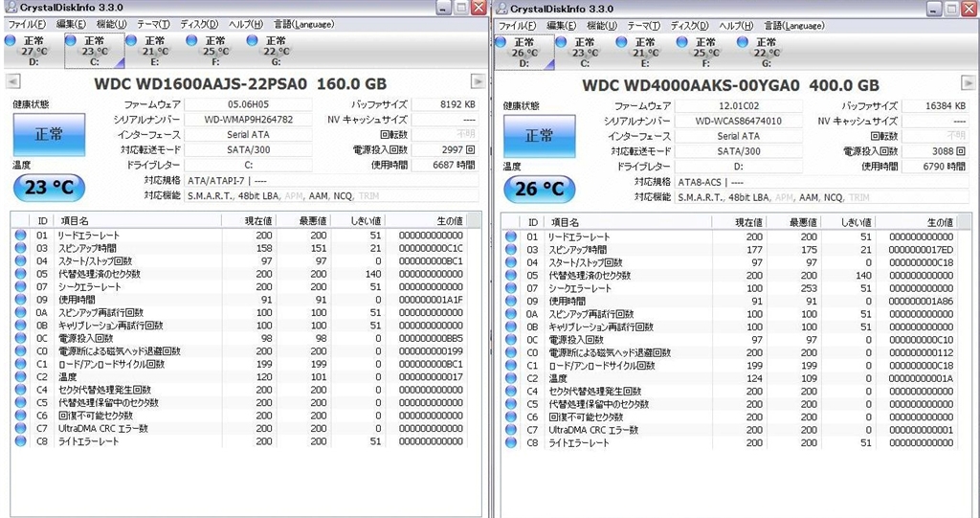
Task: Click status icon of row C7 in right window
Action: tap(511, 430)
